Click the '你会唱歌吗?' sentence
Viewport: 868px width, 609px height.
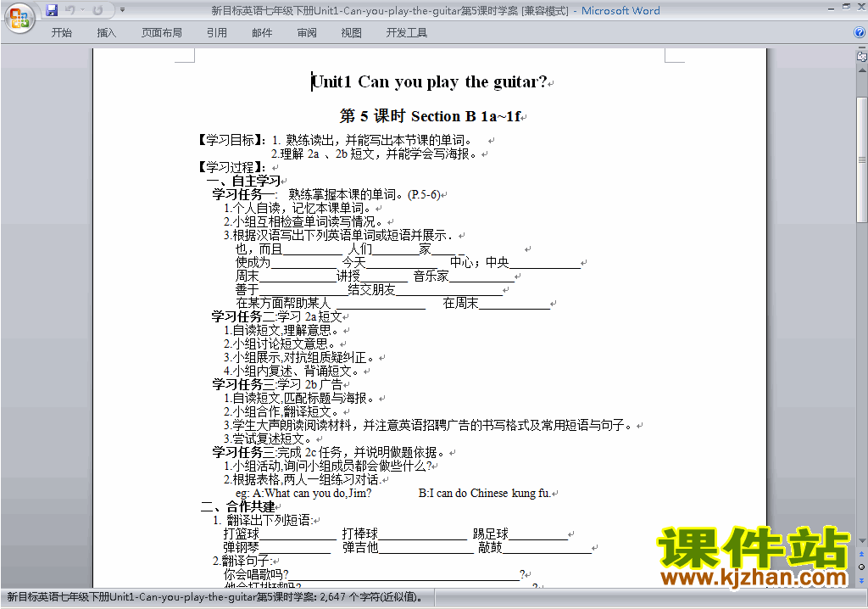[x=256, y=574]
